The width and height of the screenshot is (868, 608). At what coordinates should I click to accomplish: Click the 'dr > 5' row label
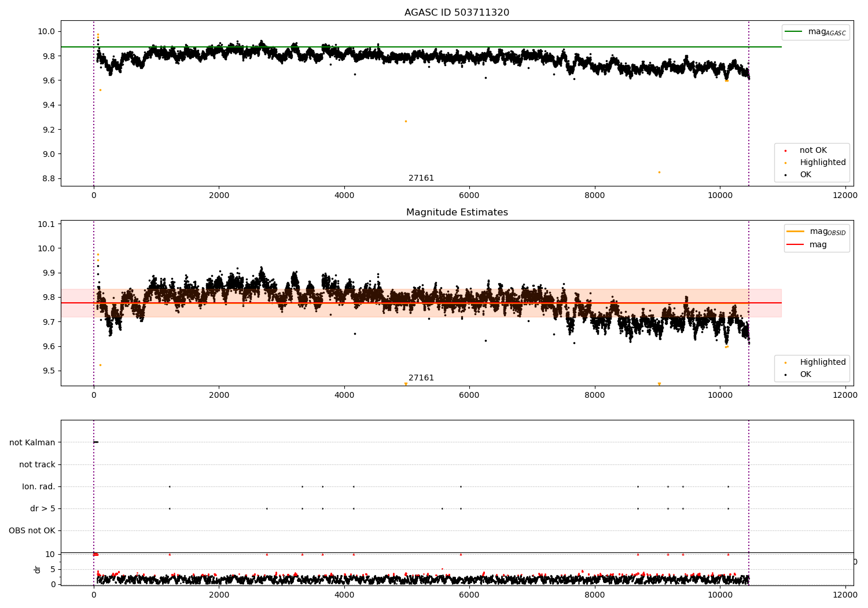point(43,508)
